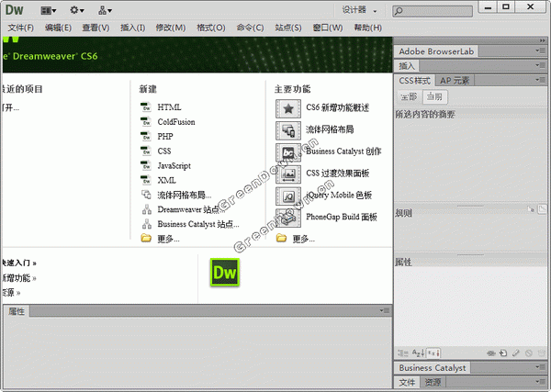Image resolution: width=551 pixels, height=392 pixels.
Task: Click the search input field
Action: (x=433, y=11)
